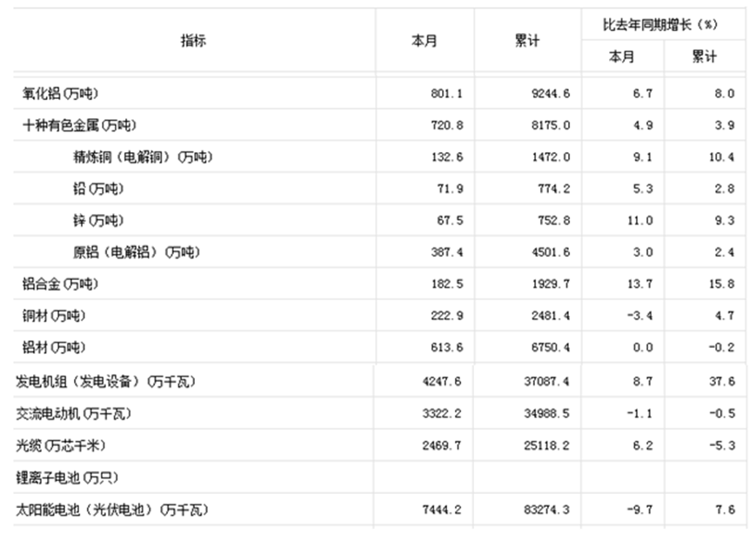
Task: Select the 铝材 (万吨) row label
Action: [x=54, y=348]
